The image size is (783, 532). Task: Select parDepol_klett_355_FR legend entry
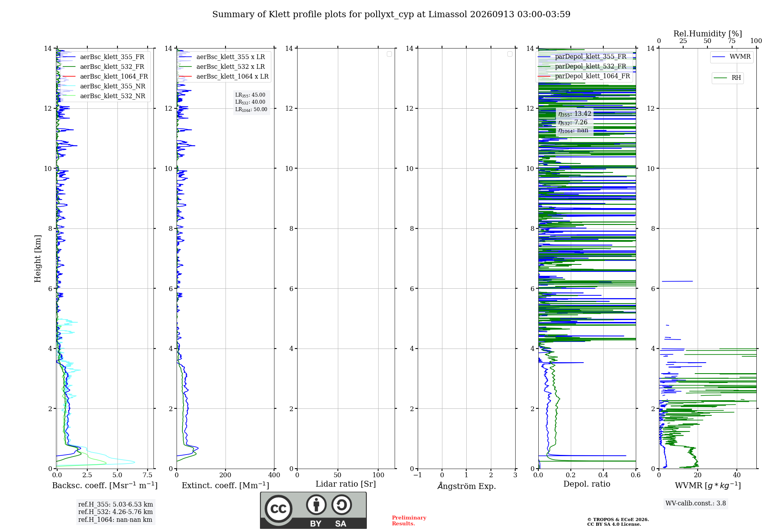582,57
